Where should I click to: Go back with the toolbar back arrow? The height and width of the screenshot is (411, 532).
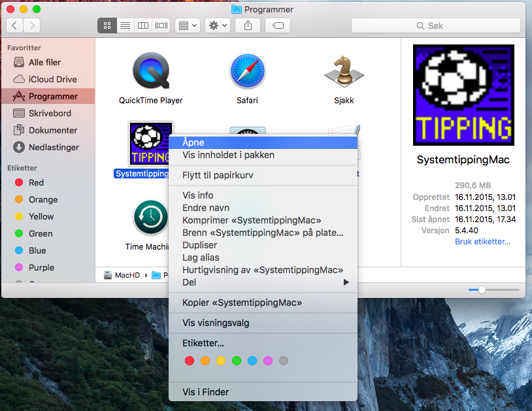pos(14,25)
